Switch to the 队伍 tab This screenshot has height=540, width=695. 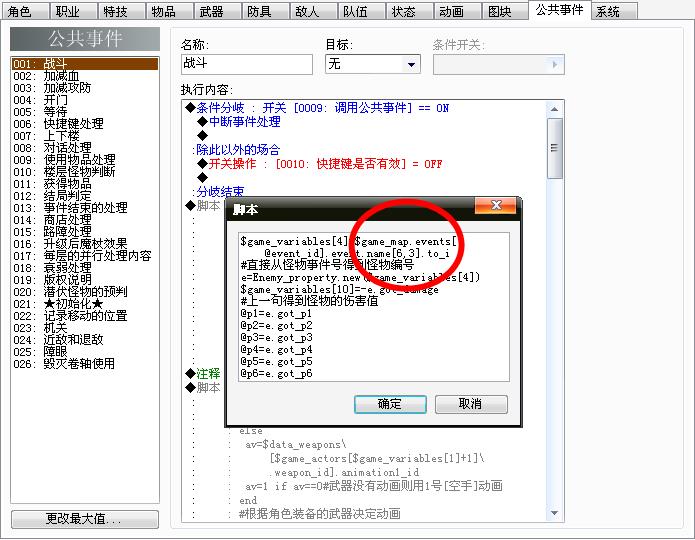362,11
